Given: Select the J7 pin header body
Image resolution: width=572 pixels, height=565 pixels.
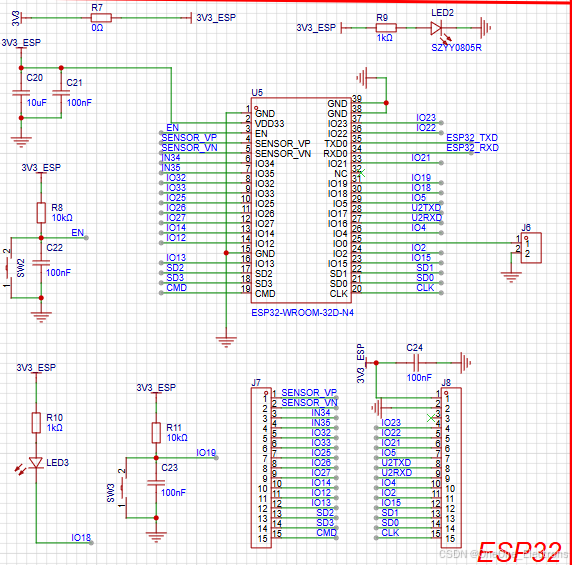Looking at the screenshot, I should click(x=261, y=468).
